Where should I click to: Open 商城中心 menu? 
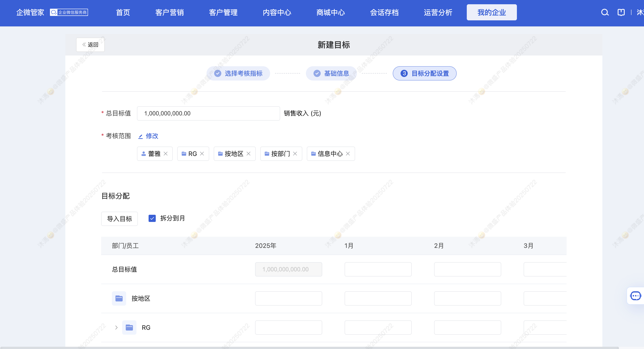tap(331, 13)
